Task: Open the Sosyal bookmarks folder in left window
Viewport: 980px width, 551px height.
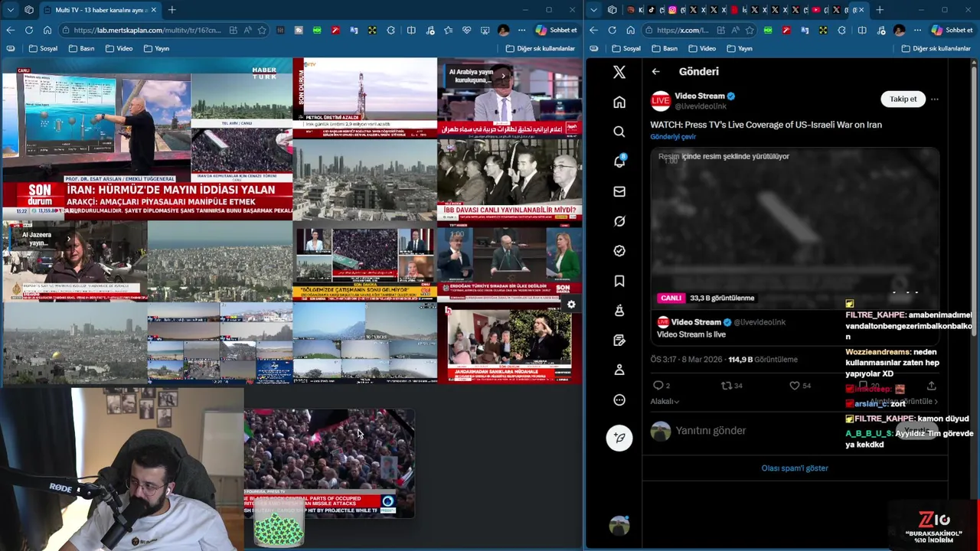Action: coord(44,48)
